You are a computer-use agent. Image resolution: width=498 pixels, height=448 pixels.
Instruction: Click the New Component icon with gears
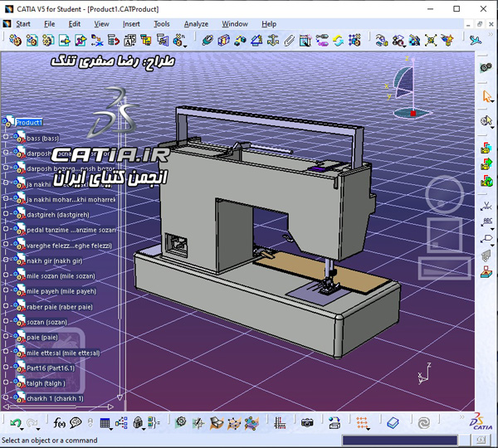tap(15, 41)
